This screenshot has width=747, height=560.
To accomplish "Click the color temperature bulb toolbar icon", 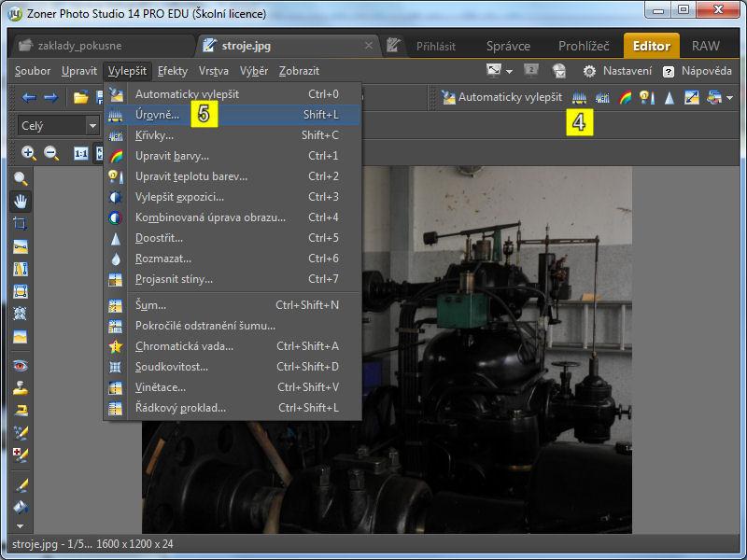I will (x=647, y=98).
